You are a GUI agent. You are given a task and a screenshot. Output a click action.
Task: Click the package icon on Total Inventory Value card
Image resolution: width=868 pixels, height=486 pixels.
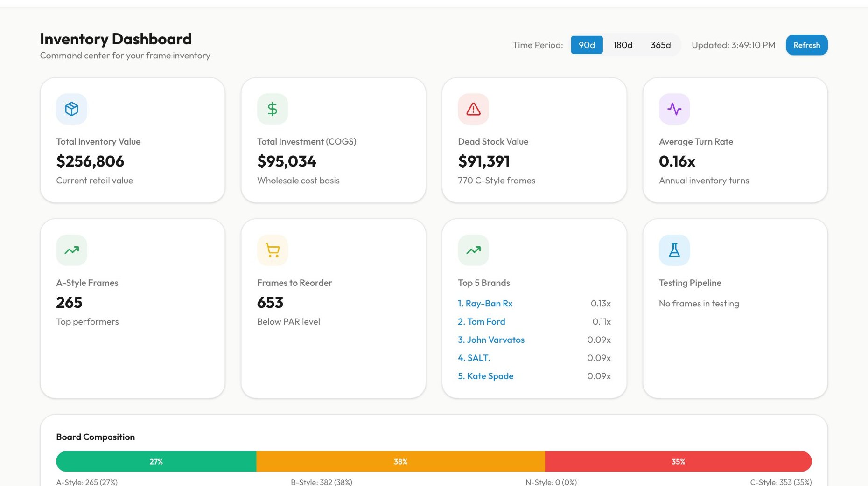click(x=71, y=109)
